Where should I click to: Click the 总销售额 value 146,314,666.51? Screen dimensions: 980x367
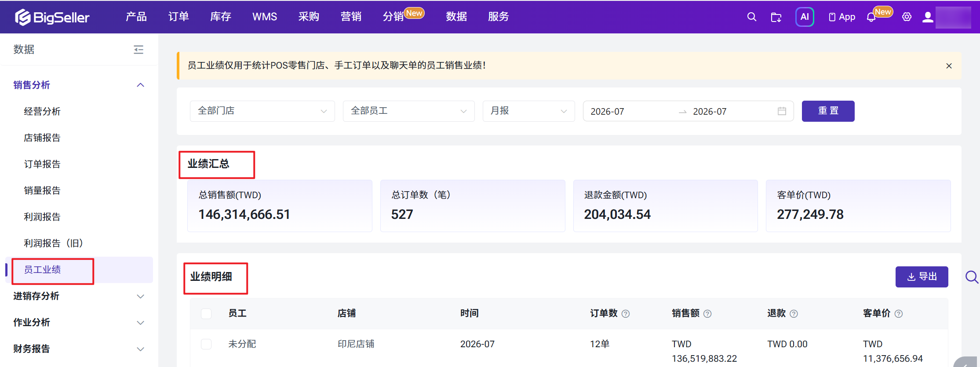(244, 214)
